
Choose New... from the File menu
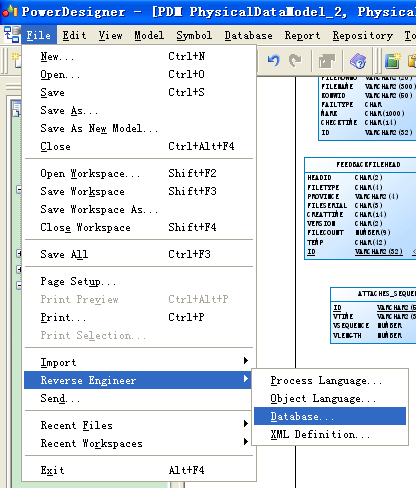click(138, 56)
